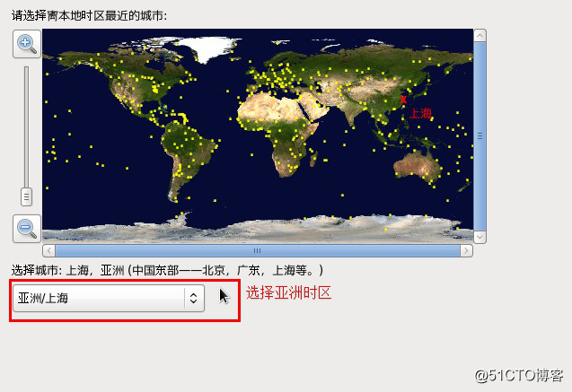This screenshot has width=572, height=392.
Task: Click the zoom in magnifier icon
Action: tap(27, 44)
